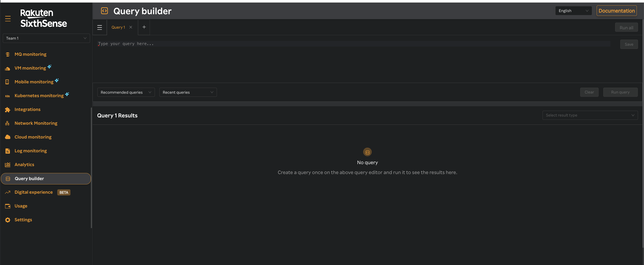Open the Select result type dropdown
Screen dimensions: 644x265
[x=590, y=115]
